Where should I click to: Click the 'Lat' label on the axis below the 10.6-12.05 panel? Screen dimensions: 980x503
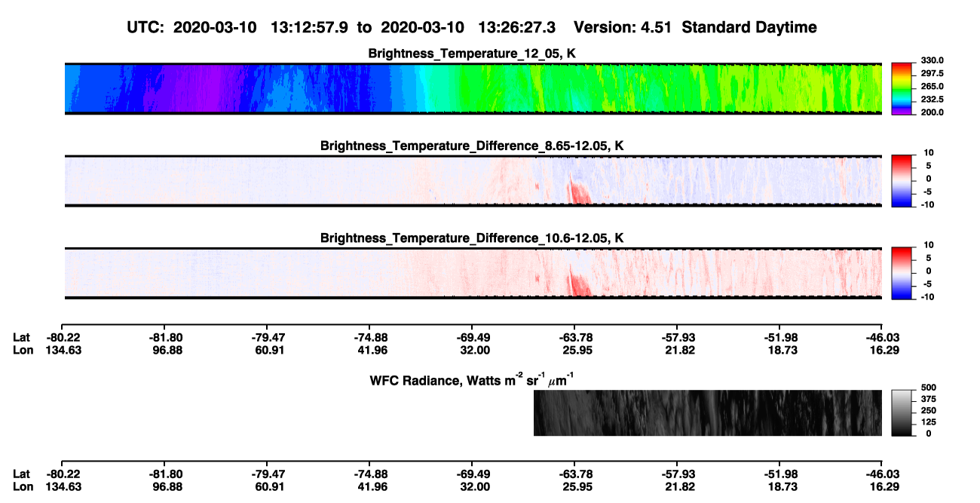click(x=21, y=337)
